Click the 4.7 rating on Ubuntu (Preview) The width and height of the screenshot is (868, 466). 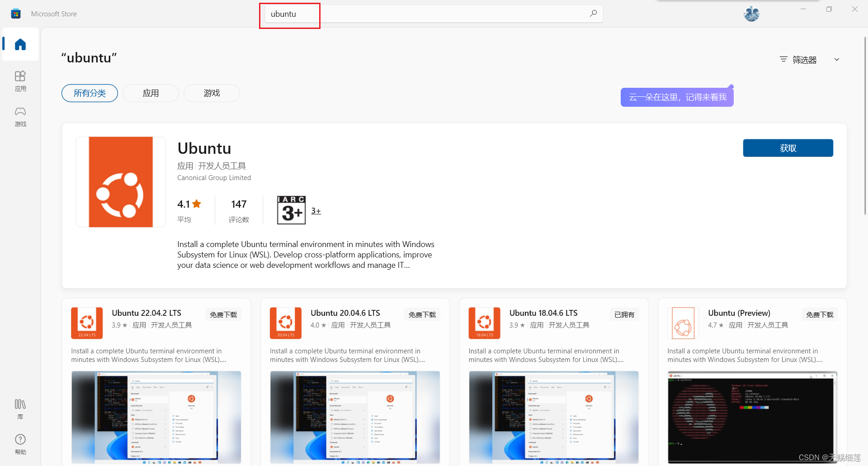pos(716,325)
